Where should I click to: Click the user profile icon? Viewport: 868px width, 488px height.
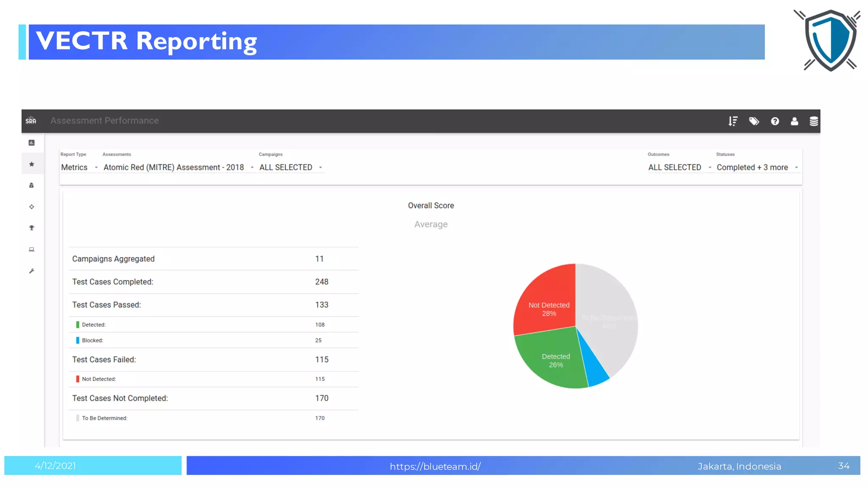794,121
